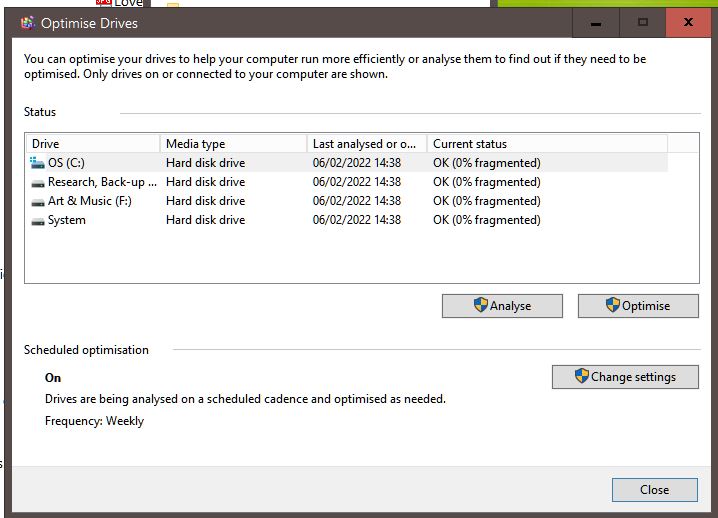Viewport: 718px width, 518px height.
Task: Click the shield icon on Analyse button
Action: click(x=481, y=305)
